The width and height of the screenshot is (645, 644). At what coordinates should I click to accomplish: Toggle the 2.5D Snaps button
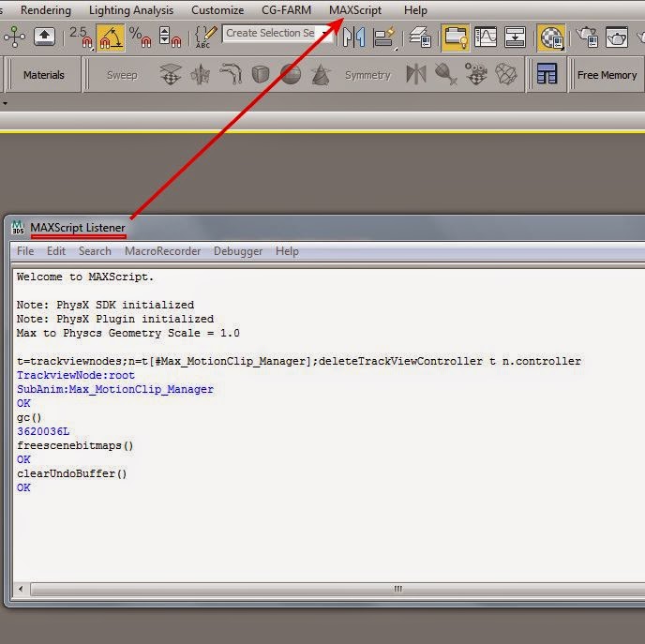click(x=81, y=37)
